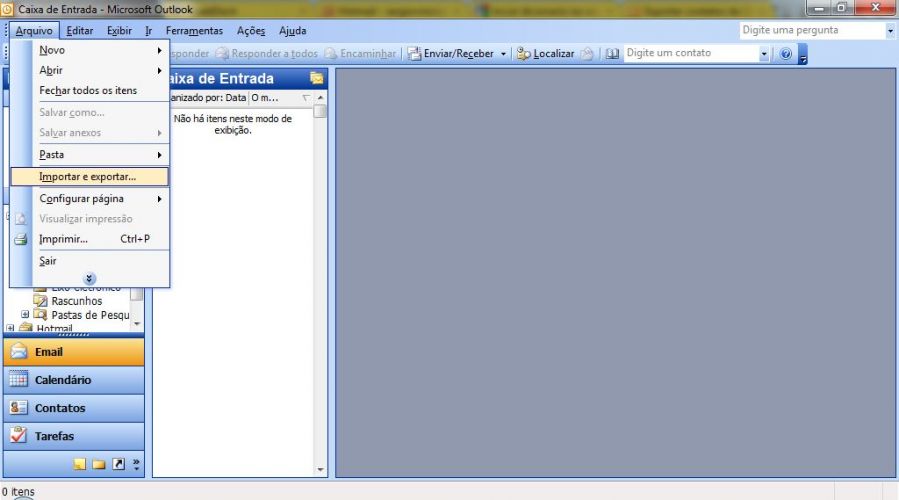Open the Arquivo menu
Screen dimensions: 899x500
(34, 30)
